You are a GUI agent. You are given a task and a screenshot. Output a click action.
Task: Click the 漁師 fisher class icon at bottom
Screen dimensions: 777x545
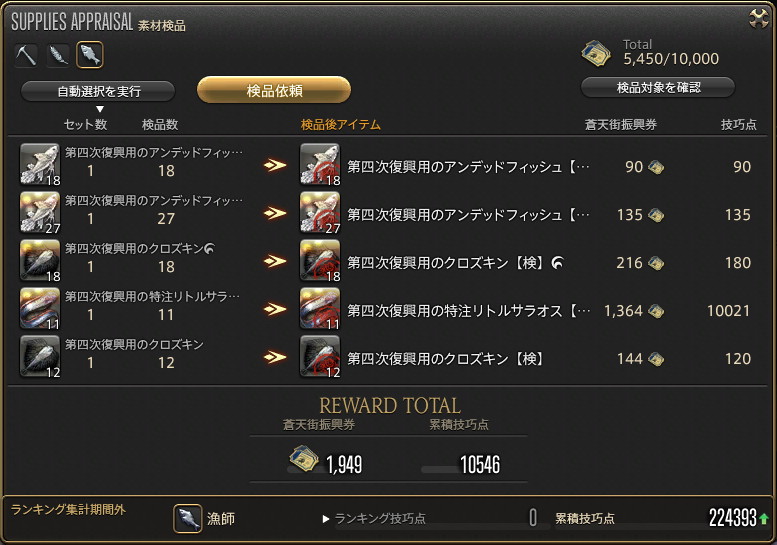coord(187,518)
